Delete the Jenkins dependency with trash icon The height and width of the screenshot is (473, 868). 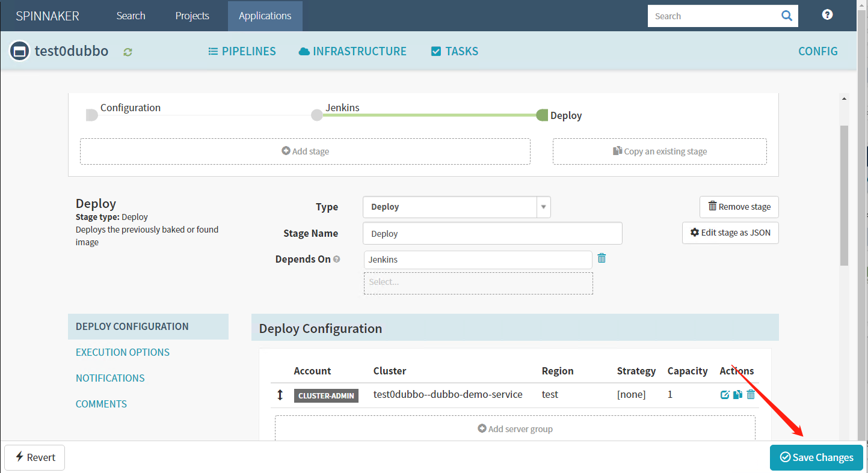coord(602,258)
